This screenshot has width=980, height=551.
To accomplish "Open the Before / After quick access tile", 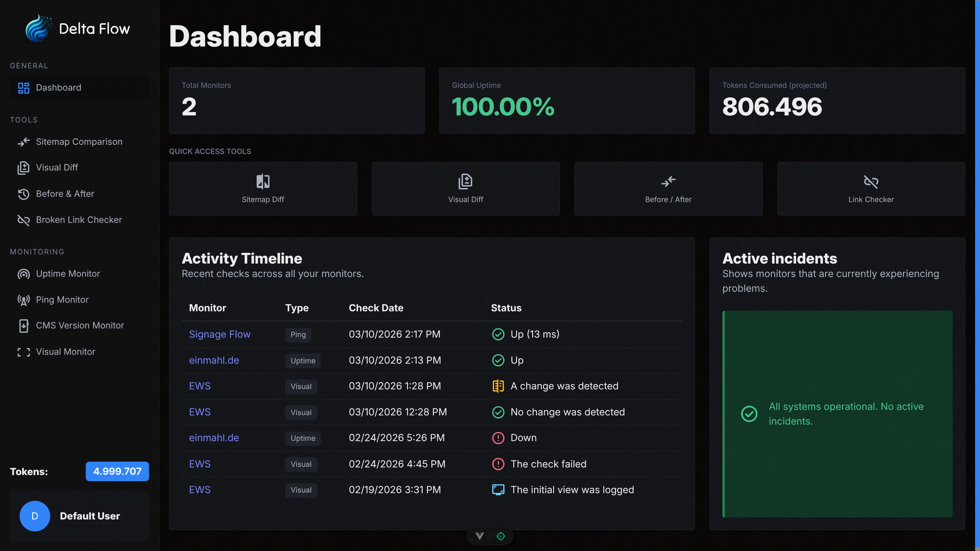I will tap(668, 189).
